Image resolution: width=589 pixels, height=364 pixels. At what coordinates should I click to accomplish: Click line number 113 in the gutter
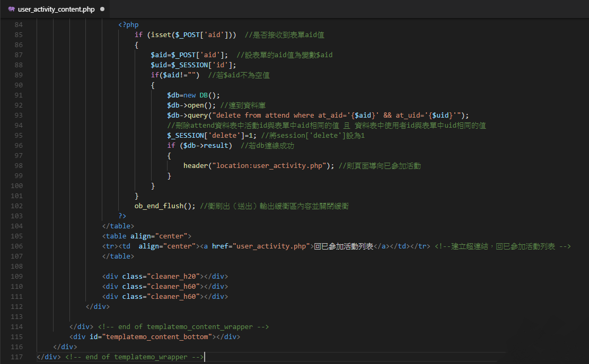(16, 317)
